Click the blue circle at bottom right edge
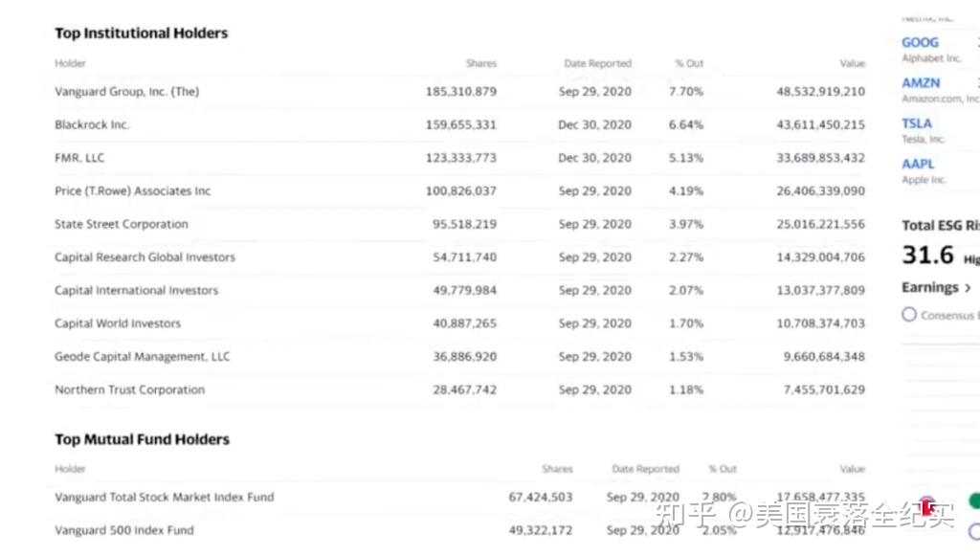The width and height of the screenshot is (980, 556). [x=974, y=532]
